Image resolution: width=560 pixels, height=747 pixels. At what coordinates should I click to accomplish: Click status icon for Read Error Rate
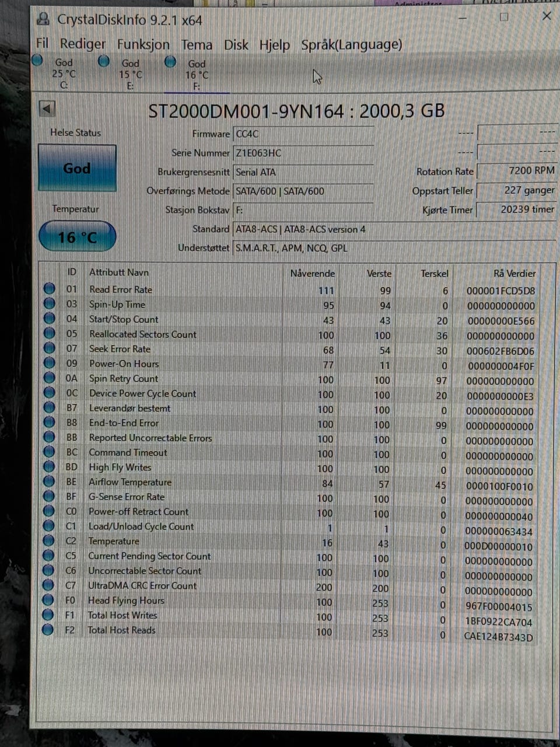[50, 288]
